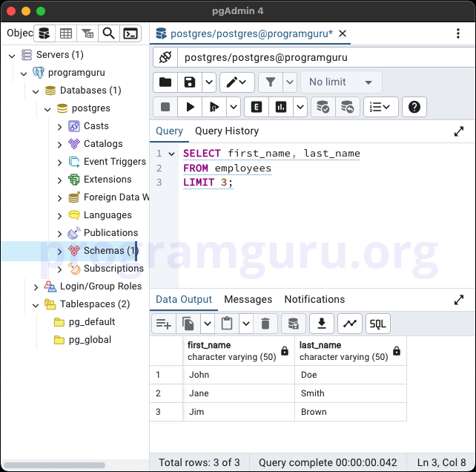Click the Save data changes database icon

coord(294,324)
